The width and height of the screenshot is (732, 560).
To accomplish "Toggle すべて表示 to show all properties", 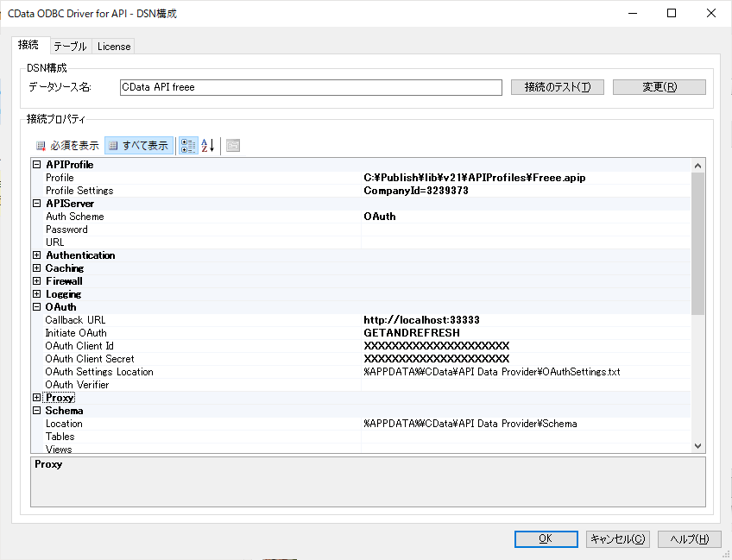I will 139,146.
